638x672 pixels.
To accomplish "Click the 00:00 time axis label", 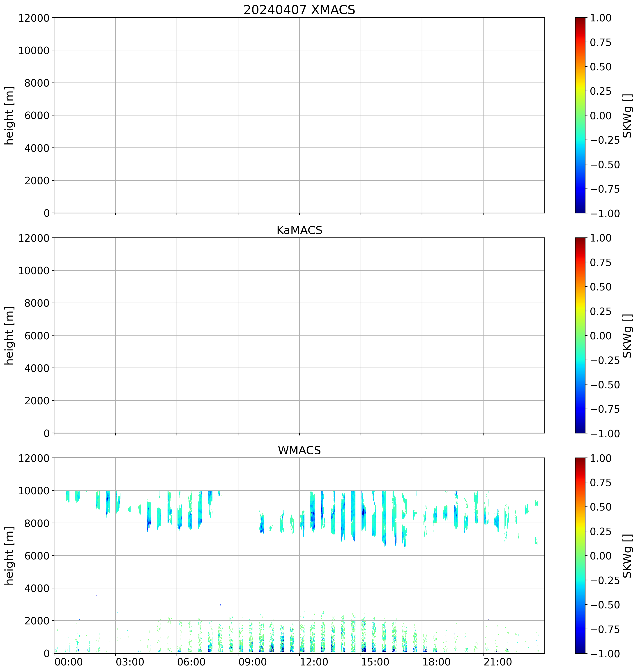I will 68,662.
